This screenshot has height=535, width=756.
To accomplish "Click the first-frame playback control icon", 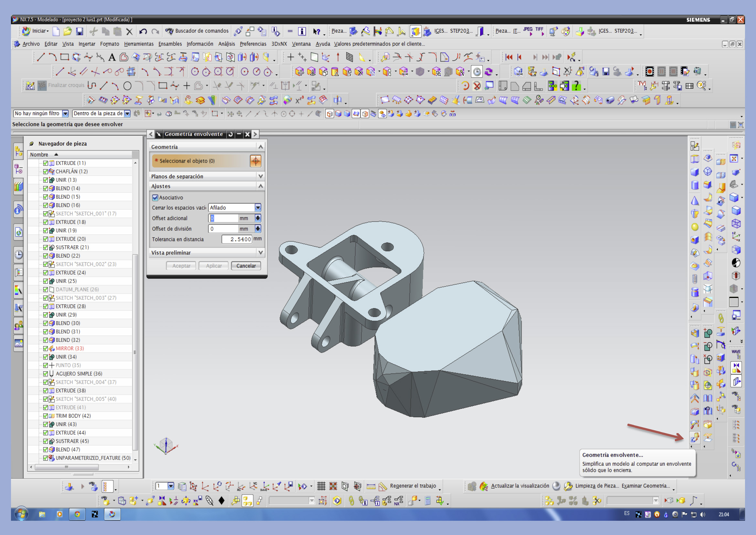I will [x=509, y=57].
